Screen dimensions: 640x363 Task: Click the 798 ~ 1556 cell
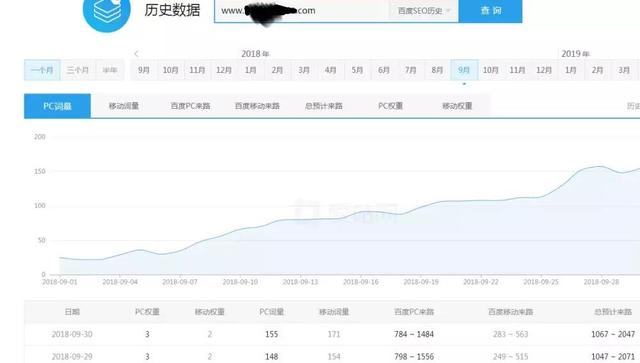click(x=414, y=356)
